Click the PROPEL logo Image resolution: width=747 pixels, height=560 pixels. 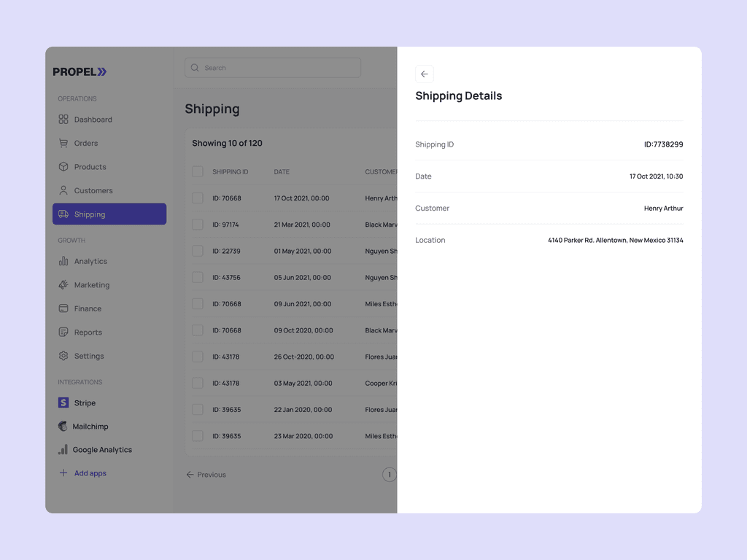point(80,72)
